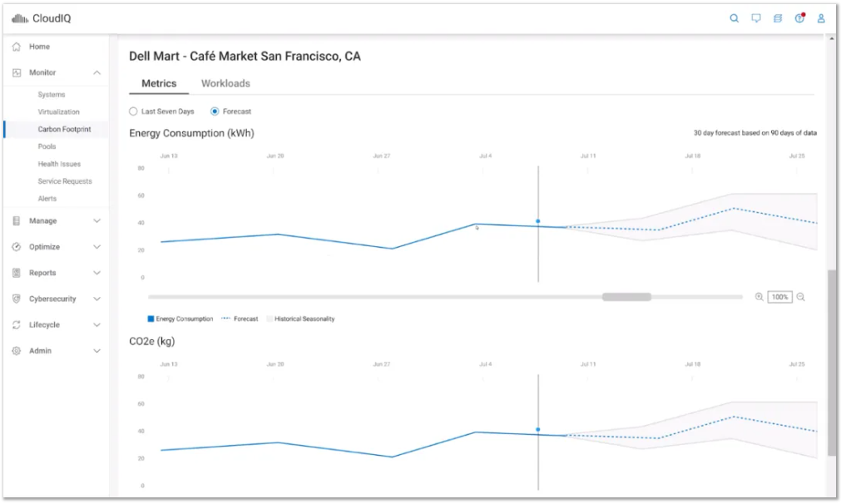Switch to the Workloads tab
This screenshot has width=841, height=504.
[x=225, y=84]
